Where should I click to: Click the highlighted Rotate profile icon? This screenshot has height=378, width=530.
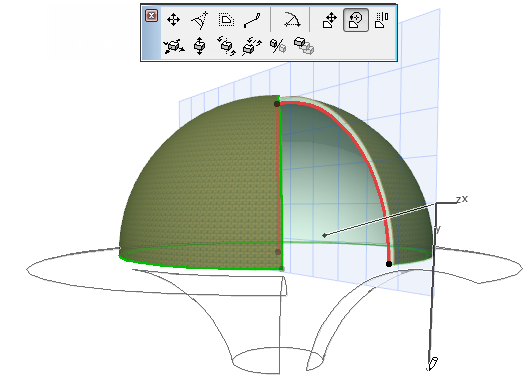tap(356, 20)
